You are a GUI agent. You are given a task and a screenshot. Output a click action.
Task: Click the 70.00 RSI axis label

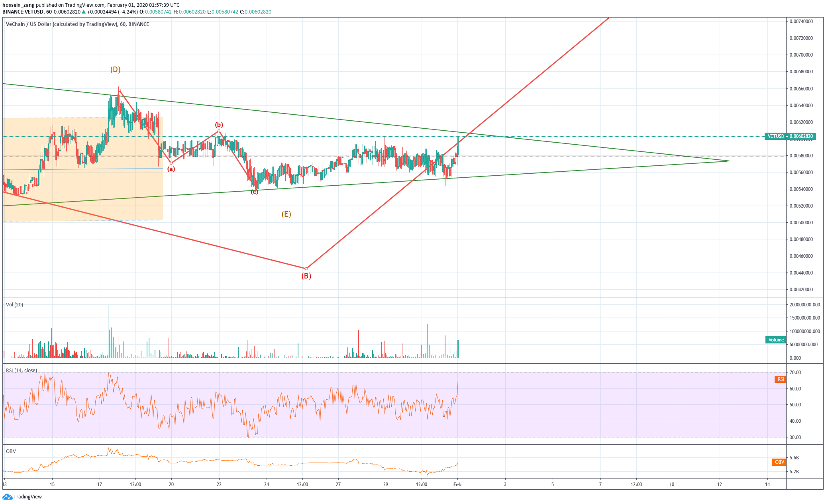(x=795, y=372)
